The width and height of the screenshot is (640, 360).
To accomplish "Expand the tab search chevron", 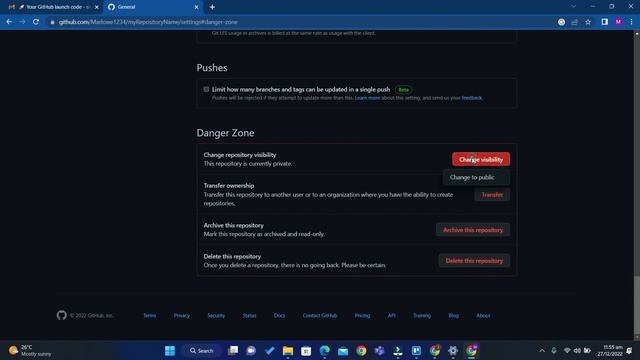I will coord(573,7).
